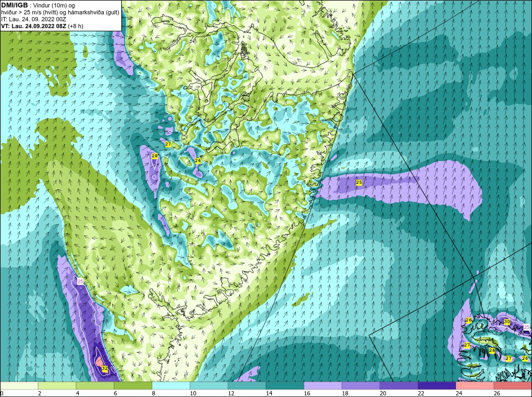Click the yellow "32" max gust label
This screenshot has height=397, width=532.
[x=105, y=368]
